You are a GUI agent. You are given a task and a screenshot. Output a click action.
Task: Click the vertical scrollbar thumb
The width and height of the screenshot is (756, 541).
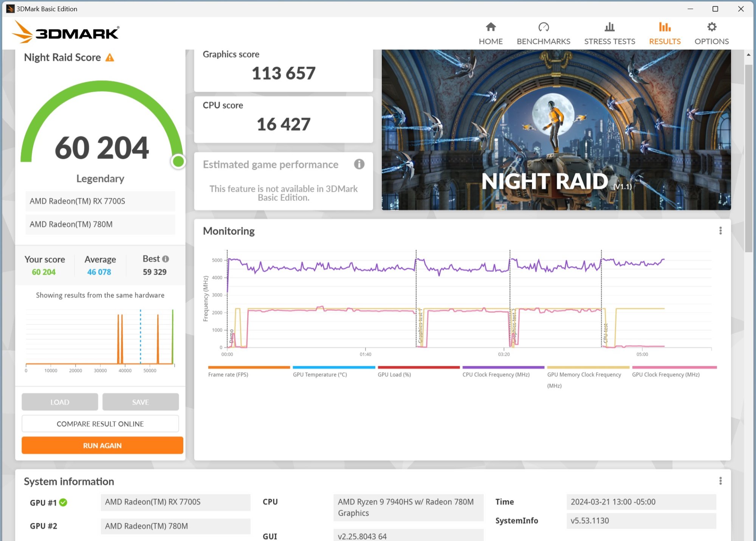748,158
